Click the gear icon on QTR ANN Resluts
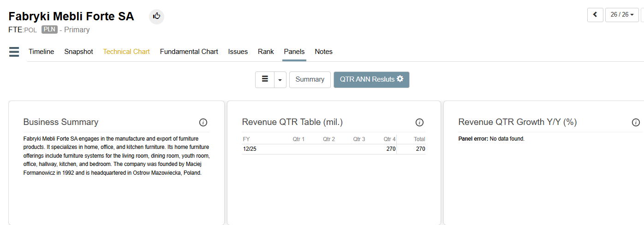 [x=400, y=79]
